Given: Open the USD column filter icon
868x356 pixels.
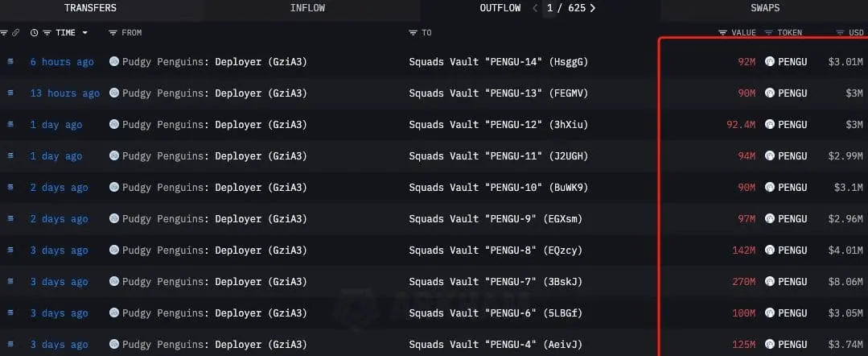Looking at the screenshot, I should point(840,33).
